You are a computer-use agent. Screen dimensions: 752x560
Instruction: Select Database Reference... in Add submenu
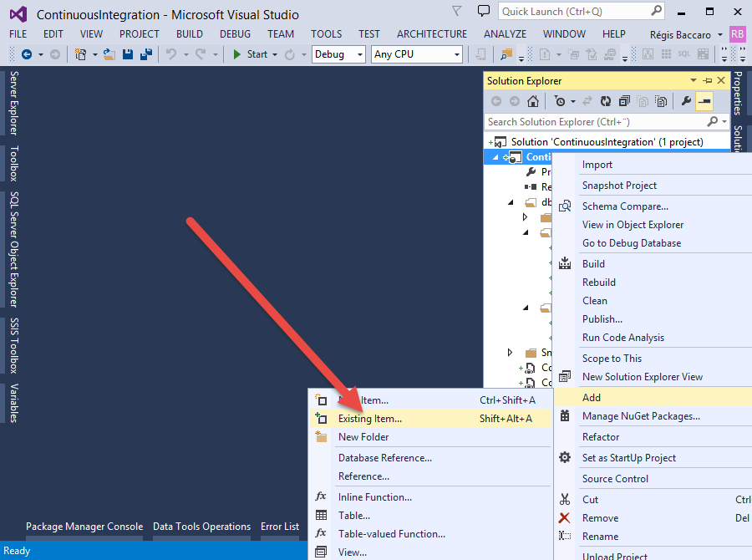point(429,458)
